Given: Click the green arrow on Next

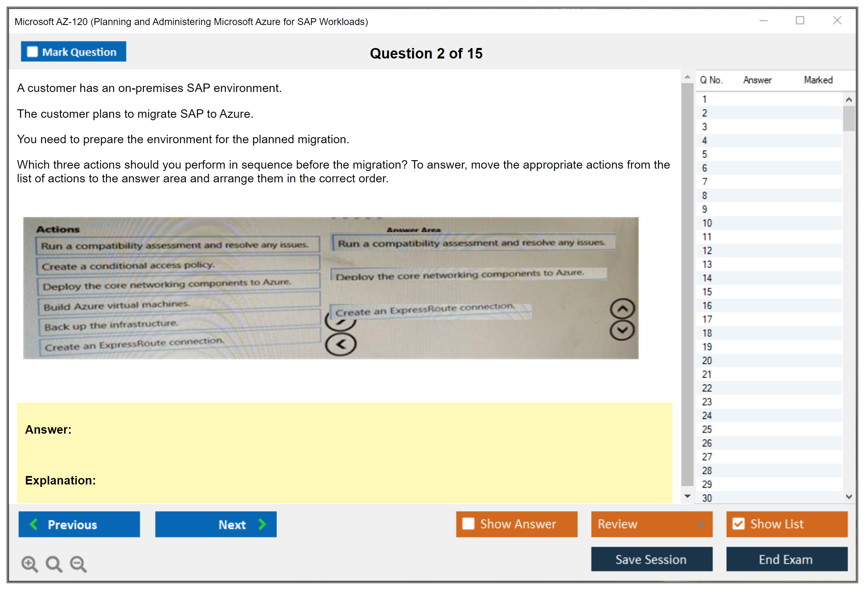Looking at the screenshot, I should pyautogui.click(x=262, y=524).
